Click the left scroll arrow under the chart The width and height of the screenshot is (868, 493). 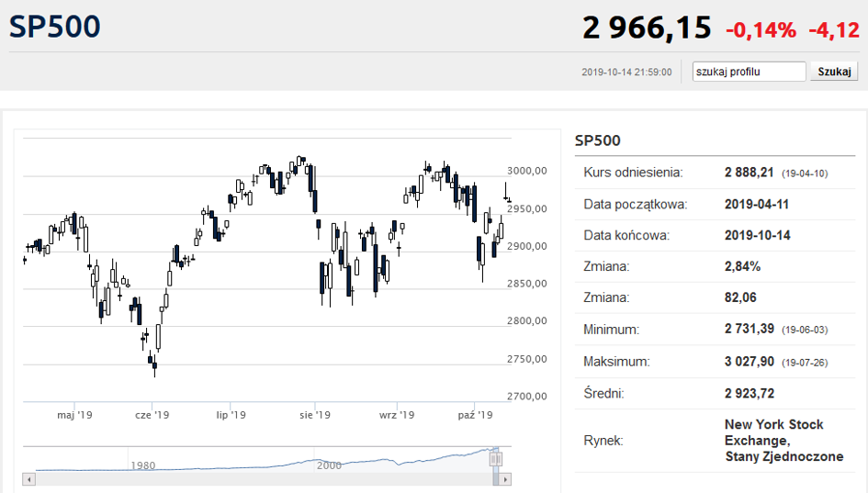[x=28, y=479]
